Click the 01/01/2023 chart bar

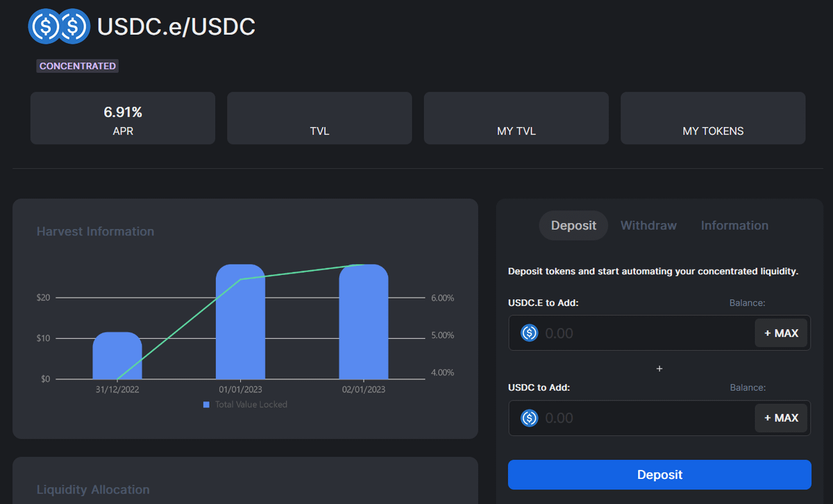tap(240, 323)
